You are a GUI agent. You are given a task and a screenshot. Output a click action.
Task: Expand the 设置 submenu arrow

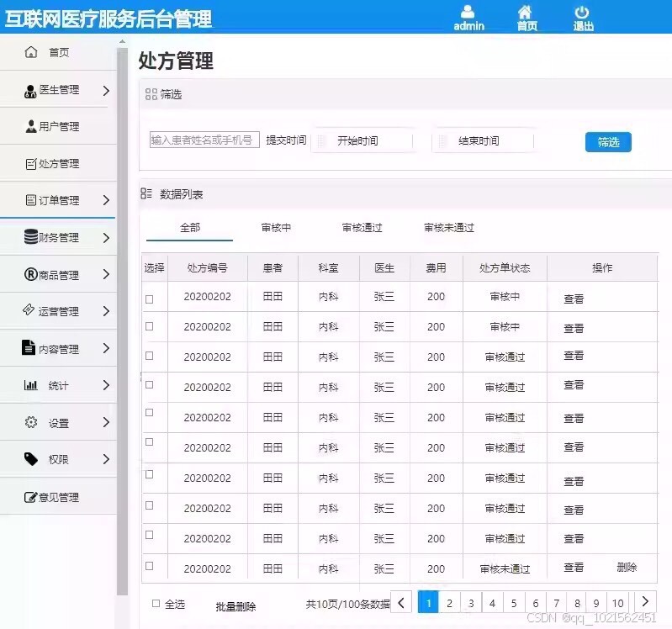(x=106, y=422)
